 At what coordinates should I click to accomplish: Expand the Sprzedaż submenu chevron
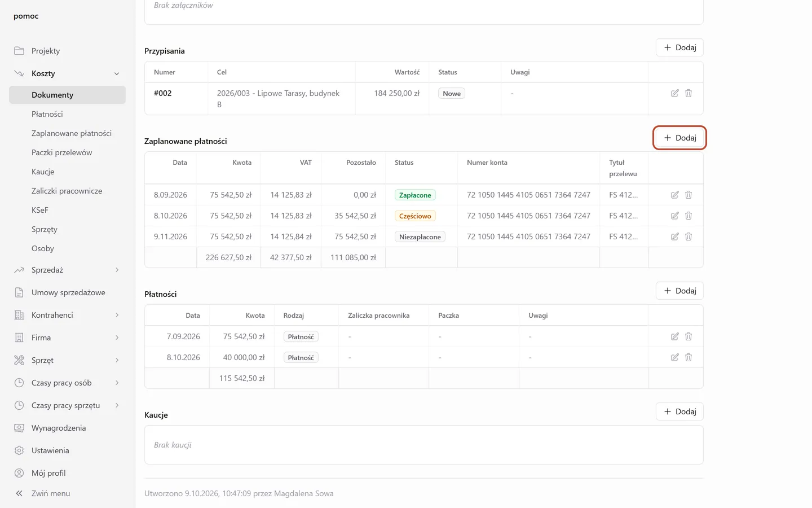117,270
